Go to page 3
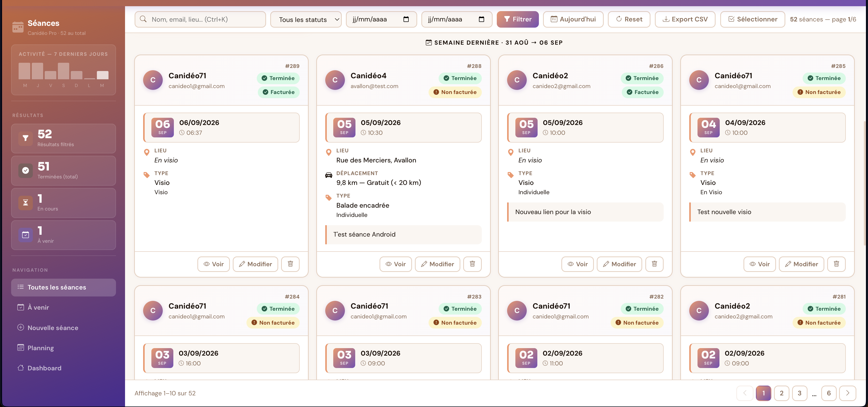The image size is (868, 407). [799, 393]
